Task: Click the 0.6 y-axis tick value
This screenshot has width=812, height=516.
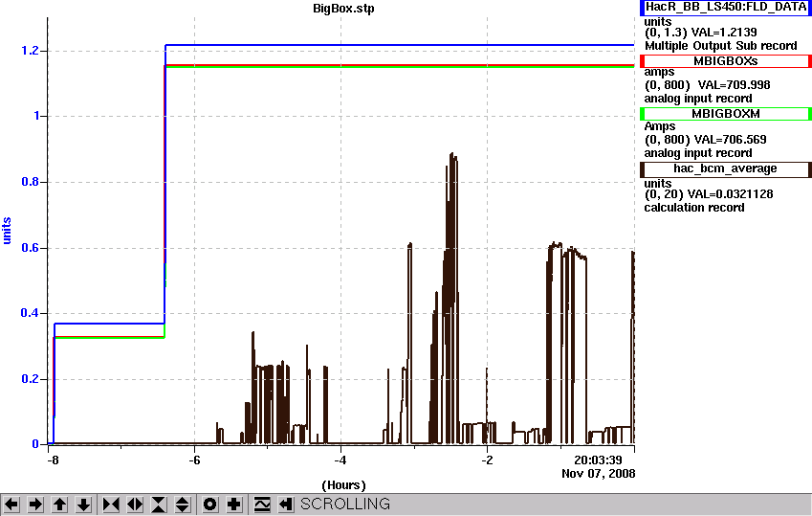Action: coord(30,248)
